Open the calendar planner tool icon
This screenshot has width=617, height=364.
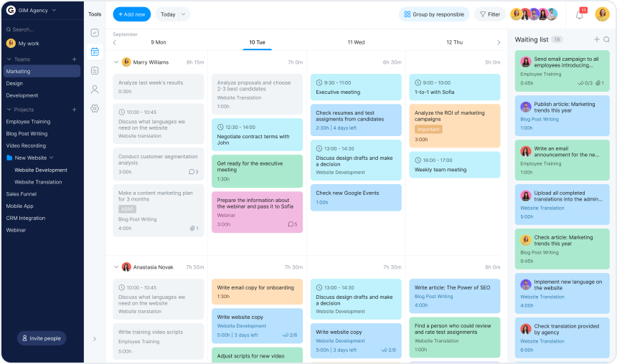point(95,52)
